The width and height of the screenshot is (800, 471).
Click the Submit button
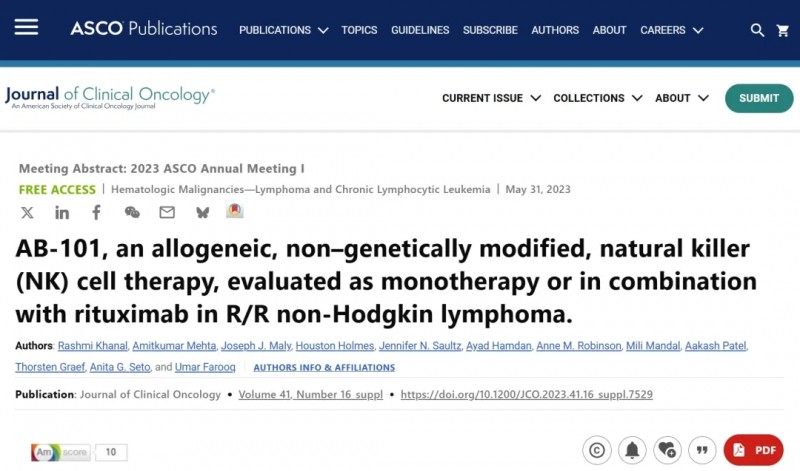click(x=759, y=98)
